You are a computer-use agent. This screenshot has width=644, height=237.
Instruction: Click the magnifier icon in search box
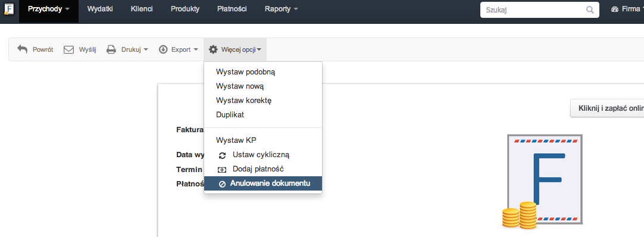590,10
